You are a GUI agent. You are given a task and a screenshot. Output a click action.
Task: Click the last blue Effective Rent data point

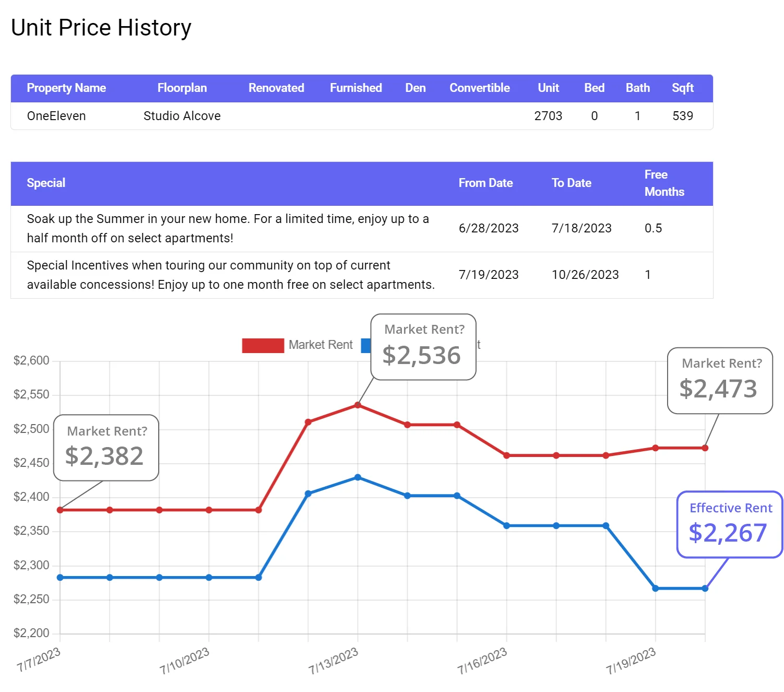[705, 589]
